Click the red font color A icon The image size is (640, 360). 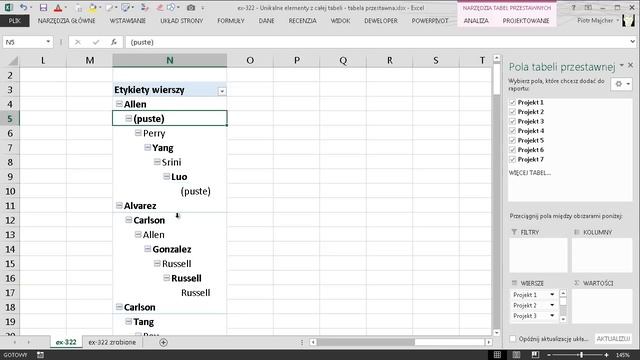click(58, 8)
